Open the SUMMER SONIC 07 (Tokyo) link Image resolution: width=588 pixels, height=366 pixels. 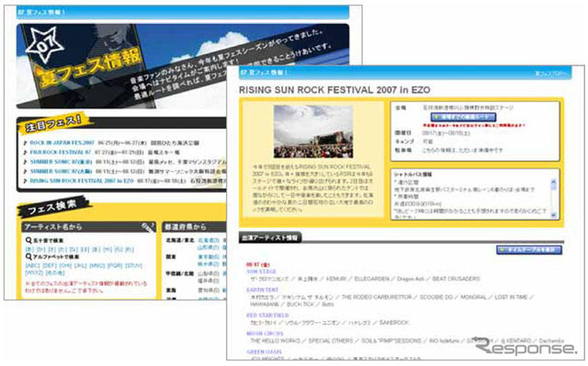(62, 162)
